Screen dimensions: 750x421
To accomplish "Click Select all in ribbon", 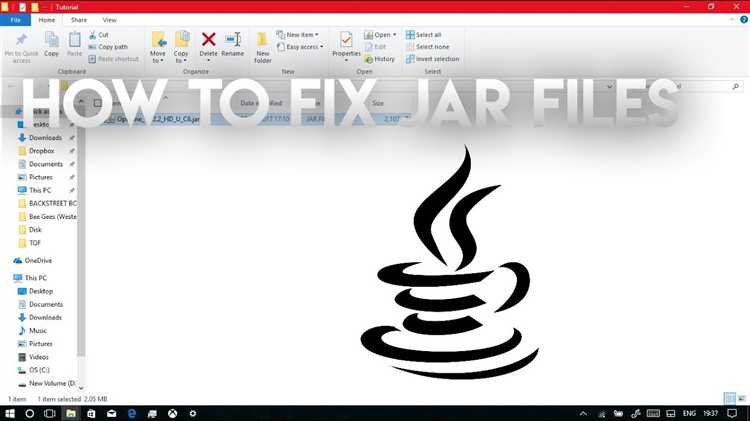I will point(423,35).
